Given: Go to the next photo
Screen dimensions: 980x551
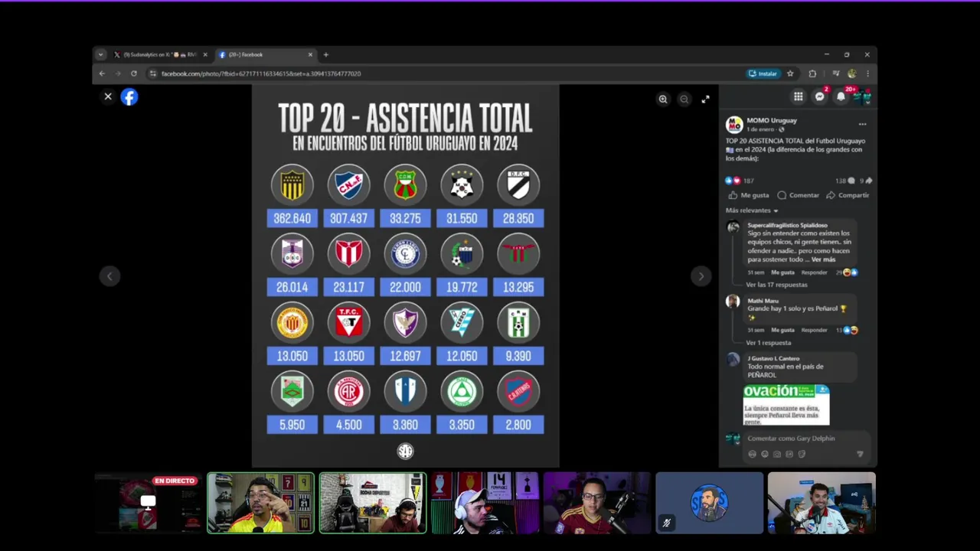Looking at the screenshot, I should [x=701, y=276].
